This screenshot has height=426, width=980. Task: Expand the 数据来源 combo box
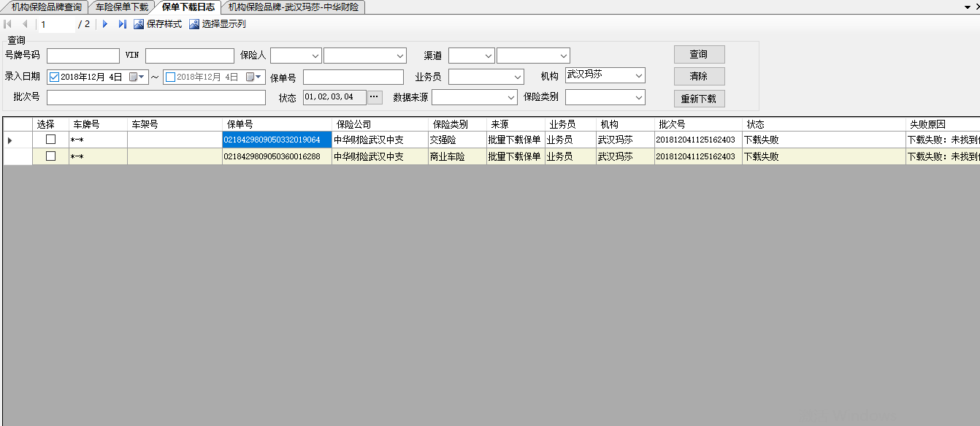tap(511, 97)
